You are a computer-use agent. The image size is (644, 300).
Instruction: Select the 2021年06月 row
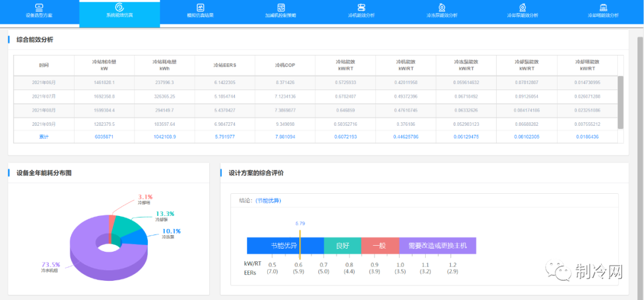coord(315,82)
